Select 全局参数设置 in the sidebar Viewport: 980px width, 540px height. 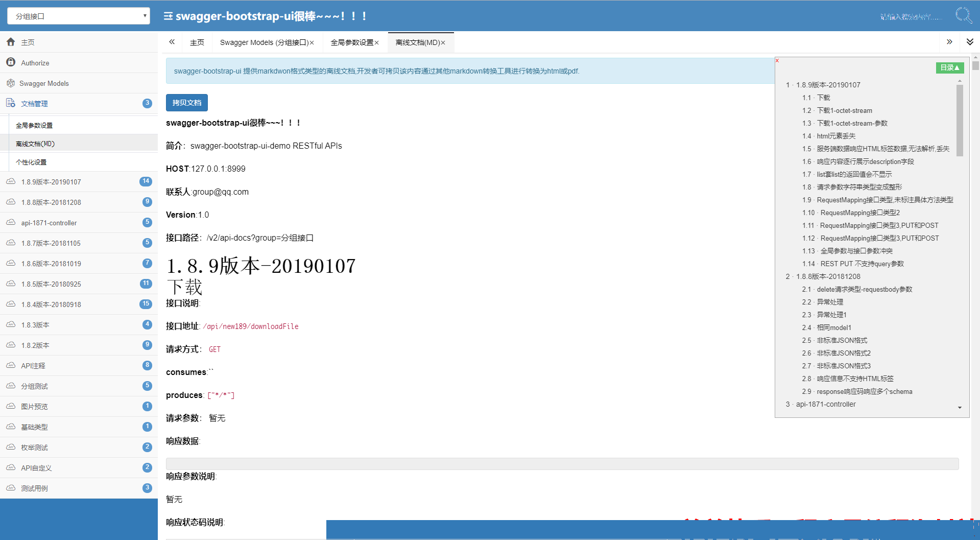34,125
